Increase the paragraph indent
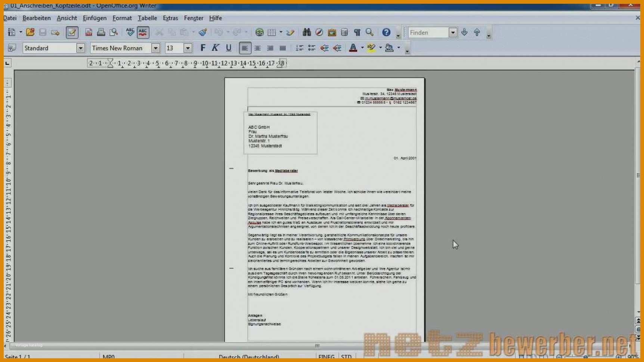 [x=337, y=48]
